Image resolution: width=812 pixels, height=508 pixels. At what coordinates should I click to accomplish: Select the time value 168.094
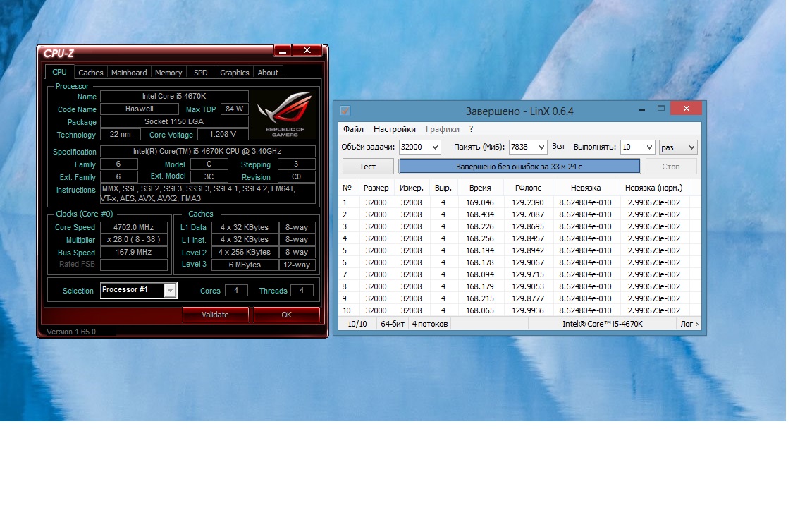[480, 274]
